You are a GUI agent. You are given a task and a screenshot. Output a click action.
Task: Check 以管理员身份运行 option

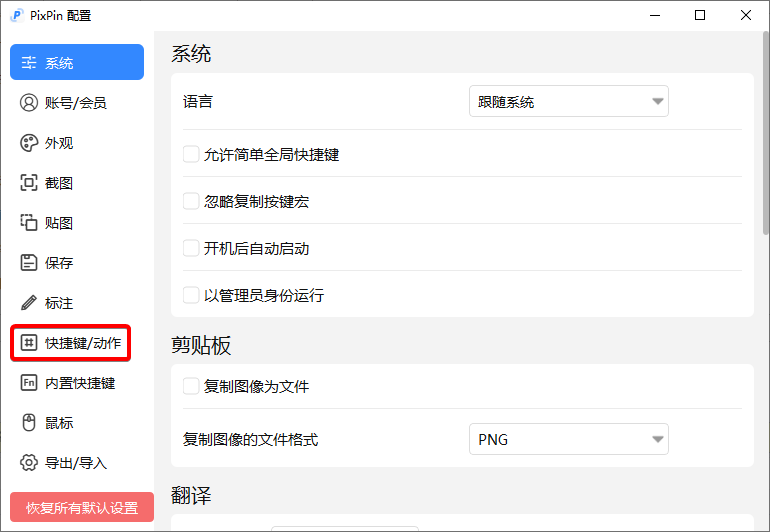191,295
